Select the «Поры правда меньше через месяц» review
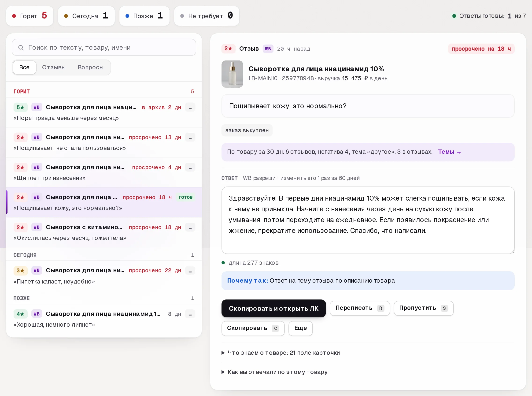 click(104, 112)
